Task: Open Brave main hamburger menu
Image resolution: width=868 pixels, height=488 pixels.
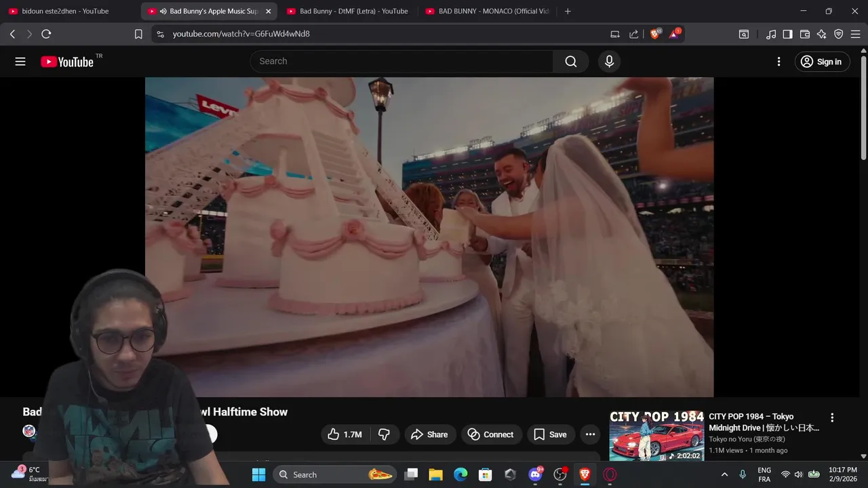Action: [856, 34]
